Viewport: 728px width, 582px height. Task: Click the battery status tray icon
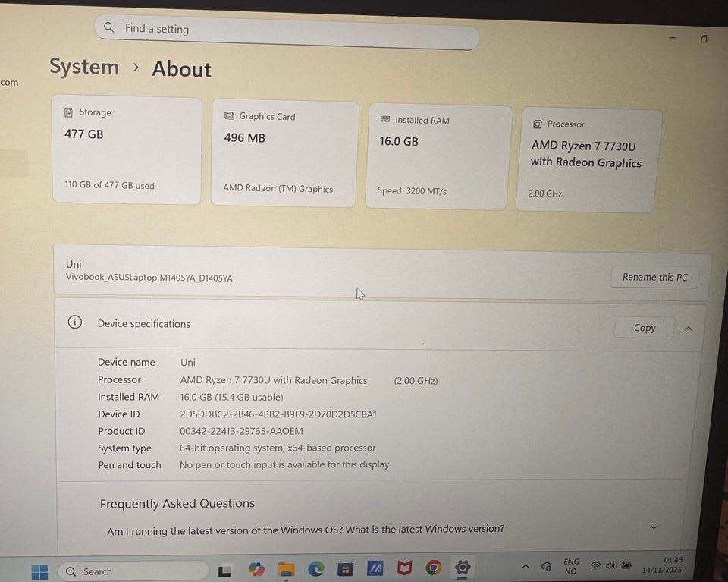[x=626, y=565]
